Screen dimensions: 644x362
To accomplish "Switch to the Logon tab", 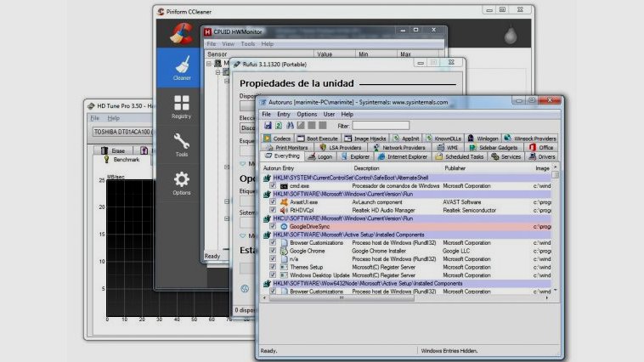I will point(320,157).
